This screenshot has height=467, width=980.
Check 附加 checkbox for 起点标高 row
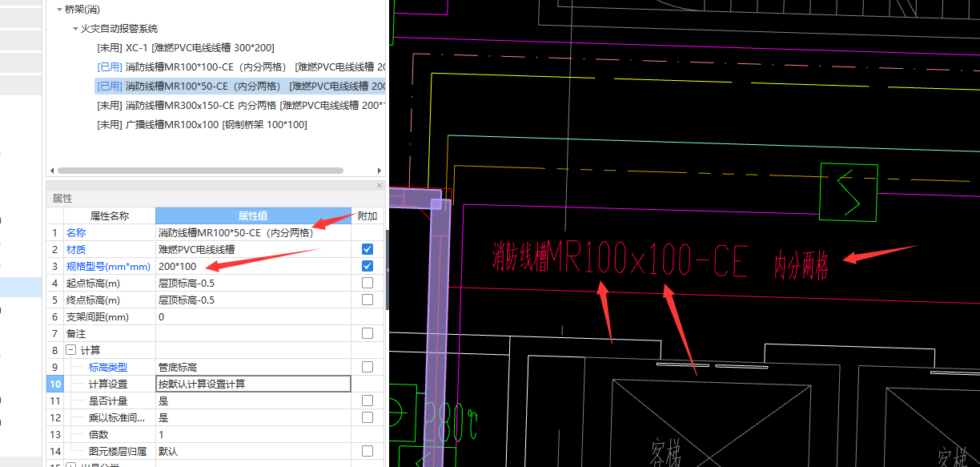click(367, 283)
